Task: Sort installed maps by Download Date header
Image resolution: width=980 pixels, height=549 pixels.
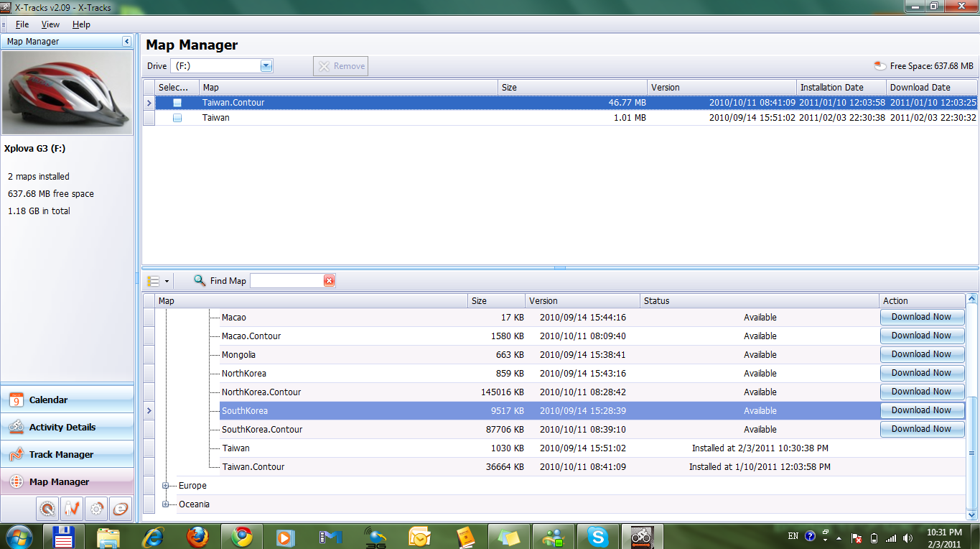Action: [932, 87]
